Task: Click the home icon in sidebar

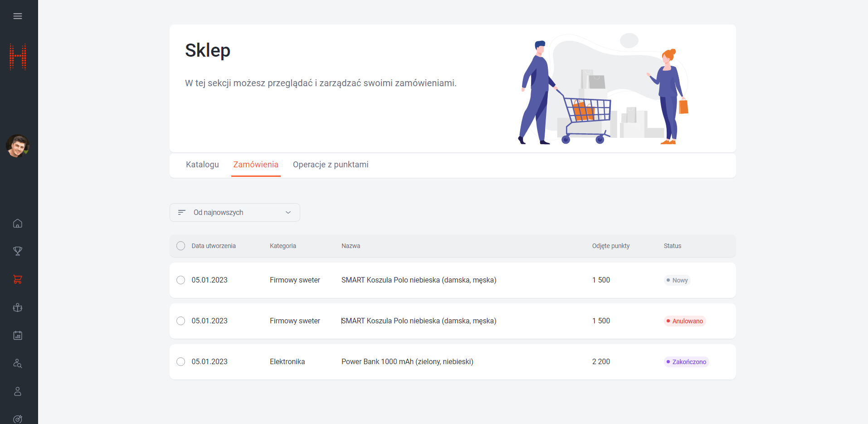Action: tap(18, 224)
